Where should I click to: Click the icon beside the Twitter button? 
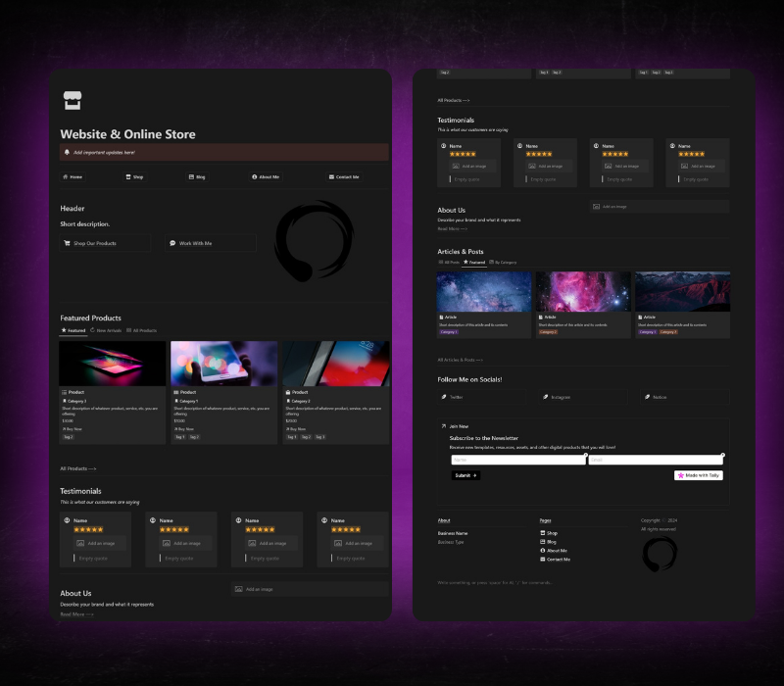click(444, 397)
